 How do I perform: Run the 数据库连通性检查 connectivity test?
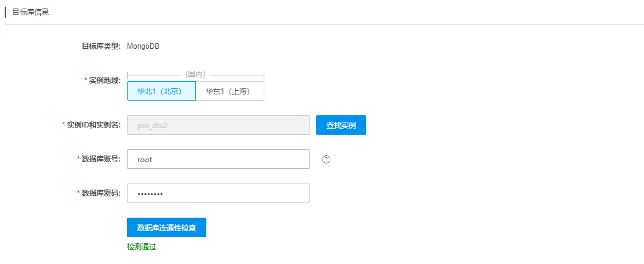click(x=166, y=227)
